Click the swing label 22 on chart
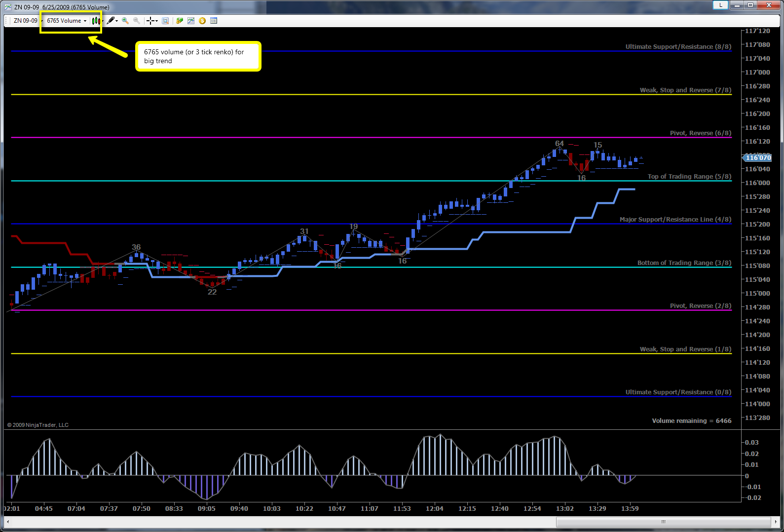Image resolution: width=784 pixels, height=532 pixels. pos(212,292)
